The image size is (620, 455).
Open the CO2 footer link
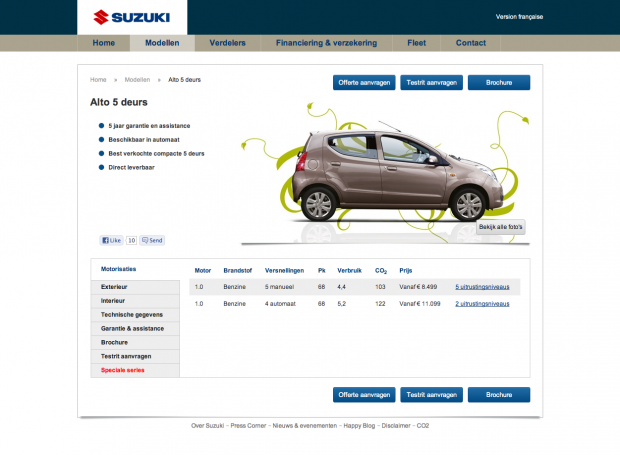(x=423, y=426)
